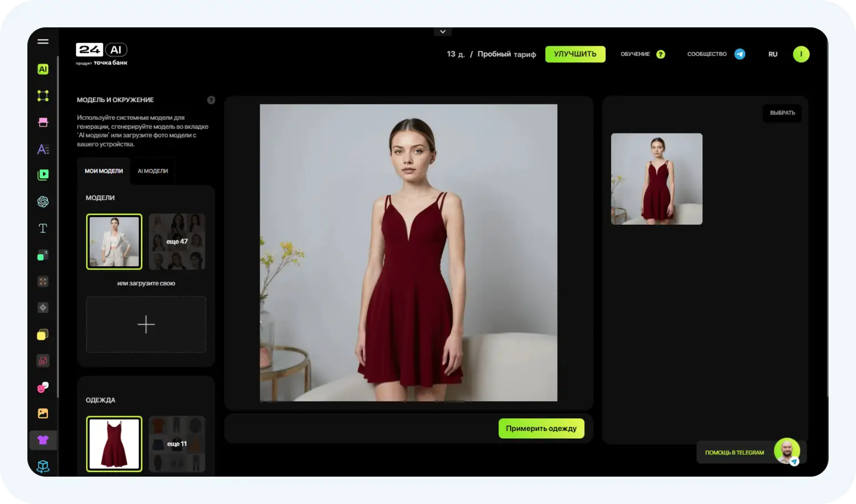856x504 pixels.
Task: Click the help question mark beside МОДЕЛЬ И ОКРУЖЕНИЕ
Action: coord(211,100)
